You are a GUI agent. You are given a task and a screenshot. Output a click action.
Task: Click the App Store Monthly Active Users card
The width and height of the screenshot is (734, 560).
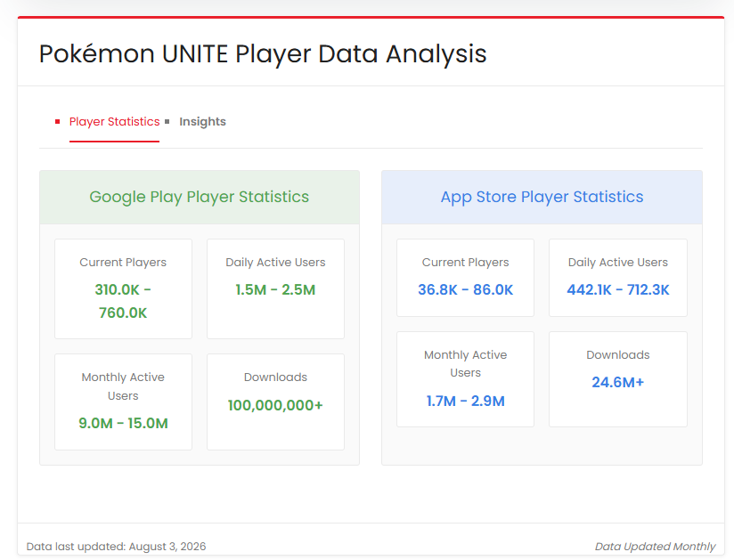click(465, 379)
